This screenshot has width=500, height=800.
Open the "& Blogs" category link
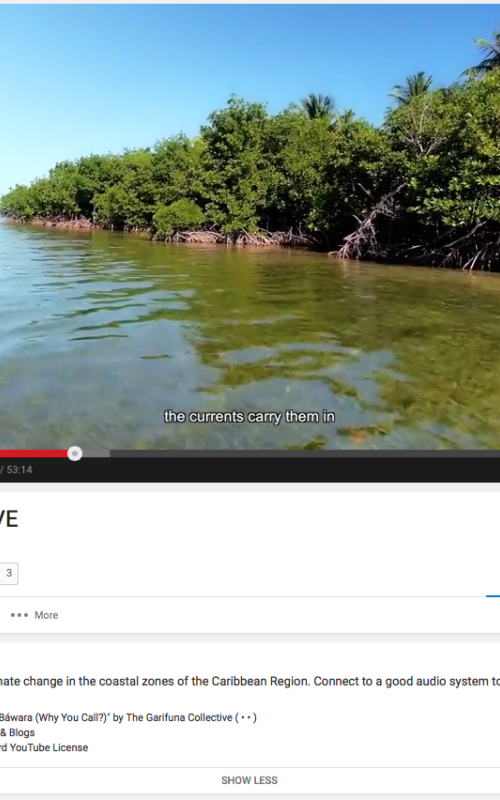click(17, 732)
